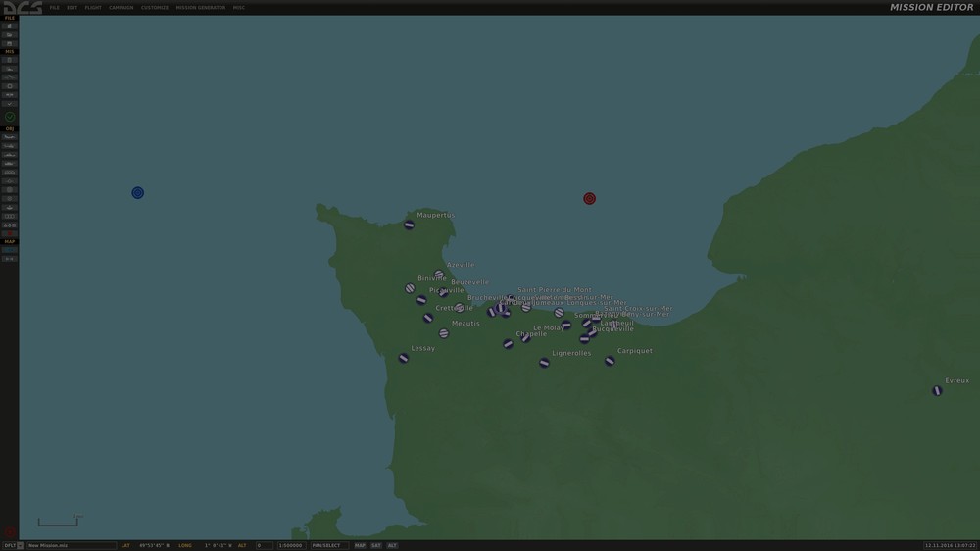Select the red bullseye marker
The height and width of the screenshot is (551, 980).
[589, 198]
